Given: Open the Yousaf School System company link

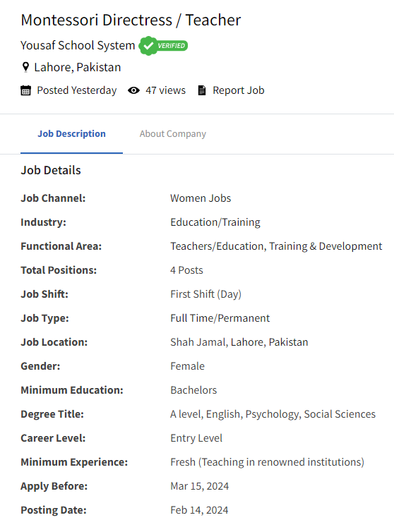Looking at the screenshot, I should (78, 45).
